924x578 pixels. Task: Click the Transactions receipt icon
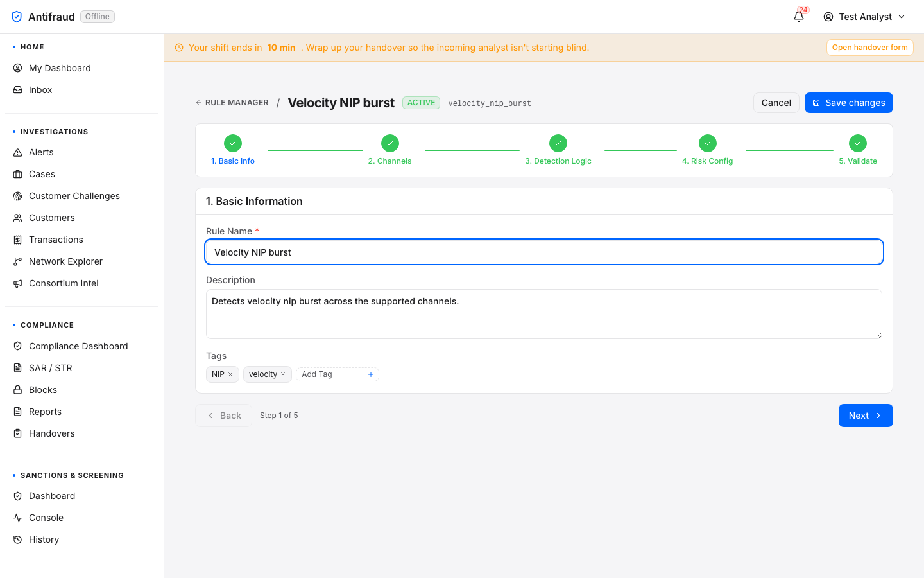(x=18, y=240)
